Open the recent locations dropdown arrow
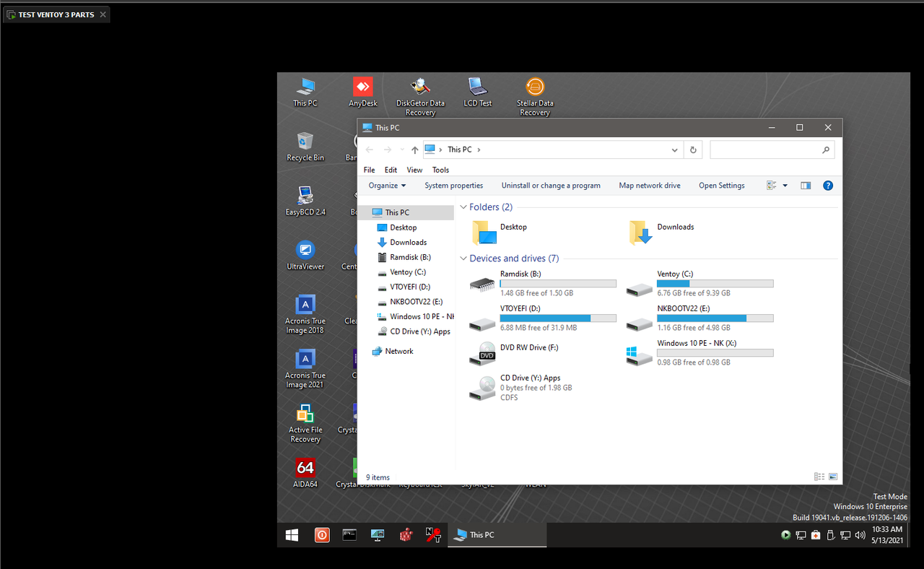The height and width of the screenshot is (569, 924). coord(401,149)
